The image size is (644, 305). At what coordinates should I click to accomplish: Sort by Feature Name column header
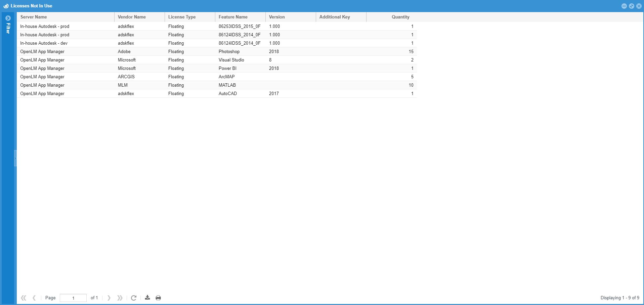(233, 17)
